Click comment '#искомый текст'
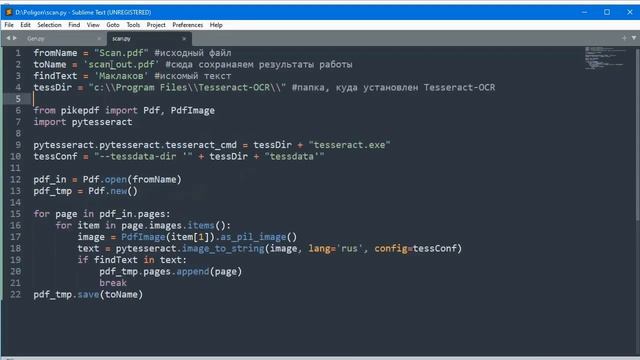Image resolution: width=640 pixels, height=360 pixels. (193, 76)
